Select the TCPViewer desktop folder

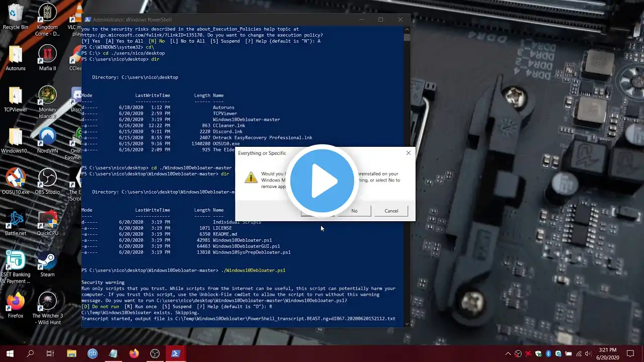pos(16,99)
